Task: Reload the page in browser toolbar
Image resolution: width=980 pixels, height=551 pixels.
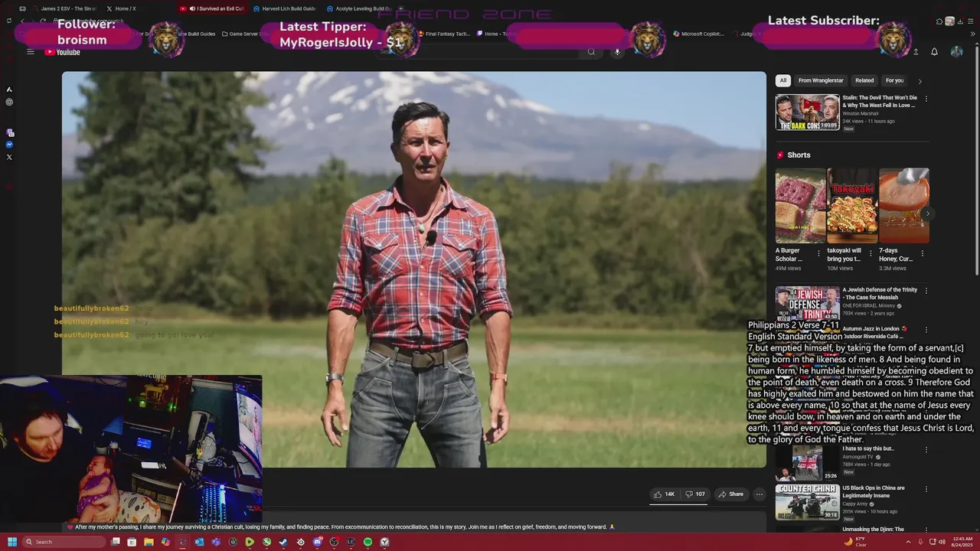Action: [43, 21]
